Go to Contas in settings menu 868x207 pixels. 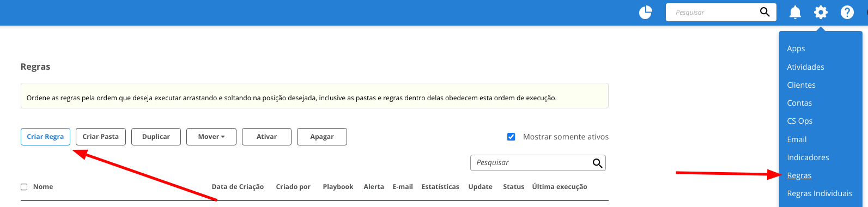pos(799,103)
